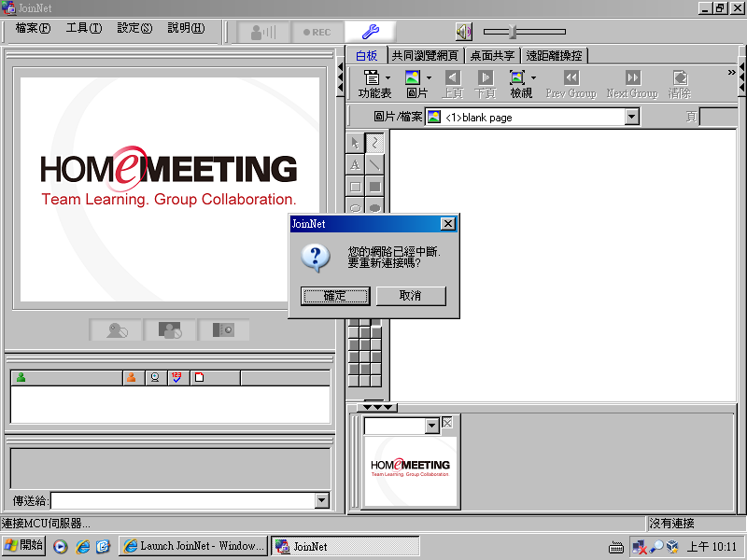The image size is (747, 560).
Task: Switch to the 遠距離操控 remote control tab
Action: [554, 56]
